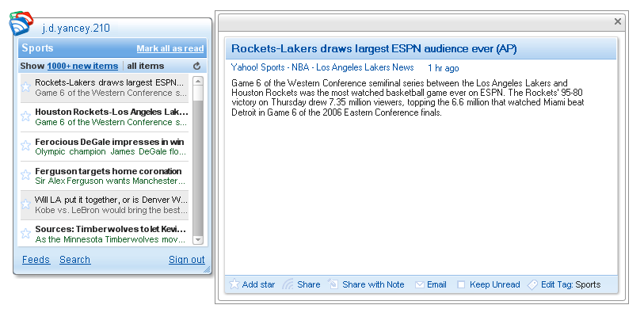
Task: Open 'Sources: Timberwolves to let Kevi...' item
Action: 105,234
